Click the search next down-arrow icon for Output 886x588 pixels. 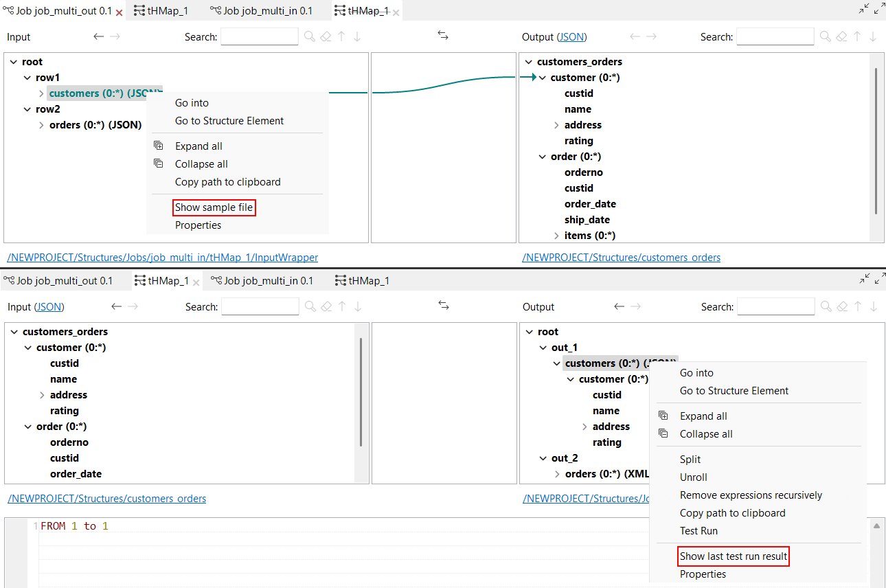tap(873, 36)
